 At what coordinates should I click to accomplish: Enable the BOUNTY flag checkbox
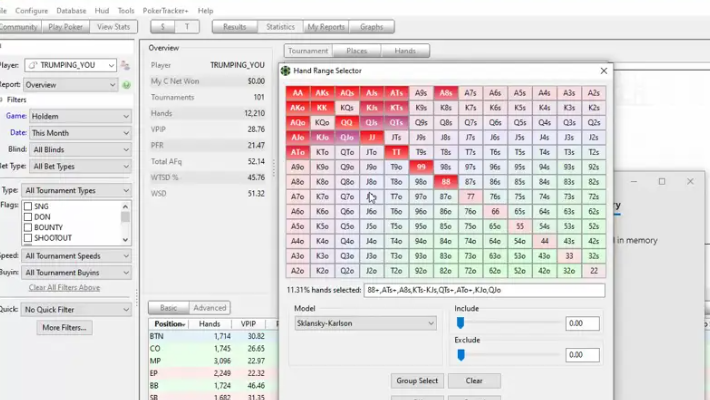(28, 227)
